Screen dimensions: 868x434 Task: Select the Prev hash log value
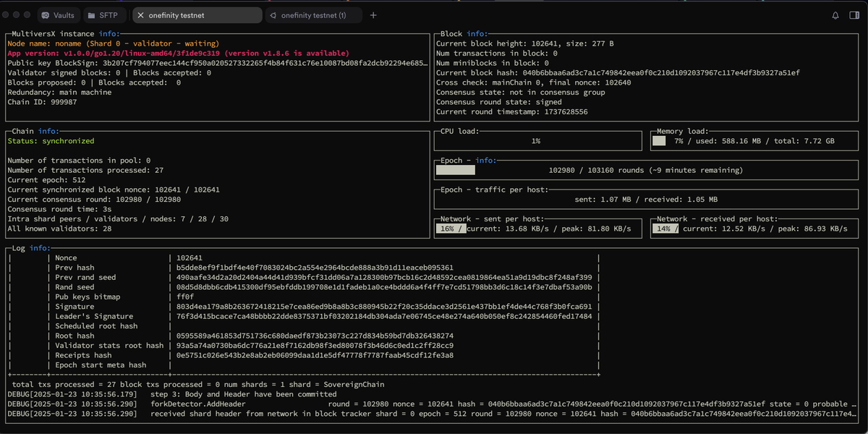(315, 268)
